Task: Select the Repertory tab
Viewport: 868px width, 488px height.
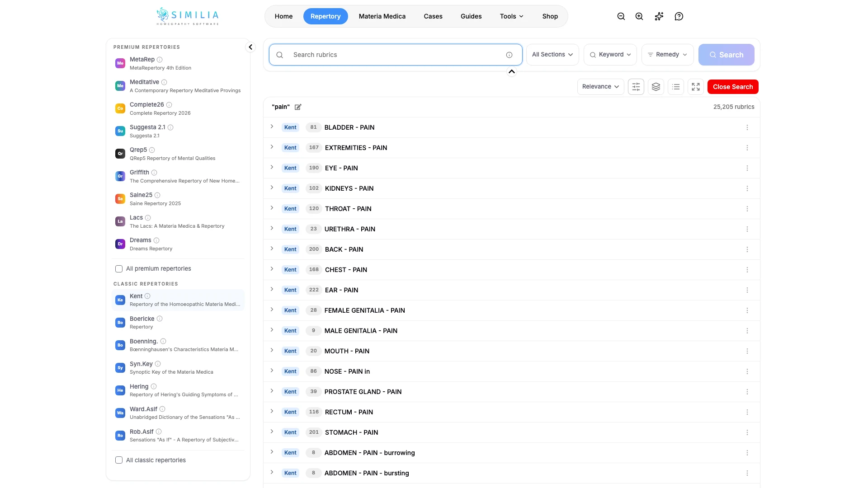Action: [325, 16]
